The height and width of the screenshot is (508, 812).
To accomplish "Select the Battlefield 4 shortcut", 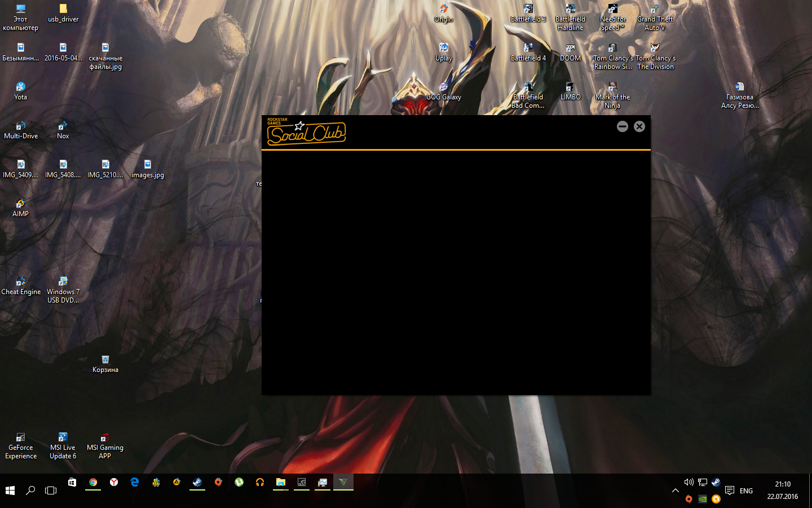I will point(528,52).
